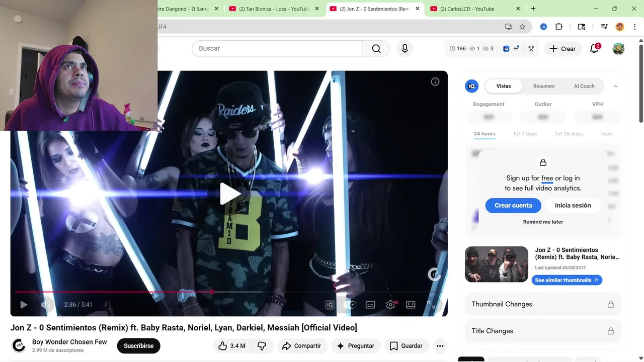Switch to the Todo range
This screenshot has height=362, width=644.
click(606, 134)
